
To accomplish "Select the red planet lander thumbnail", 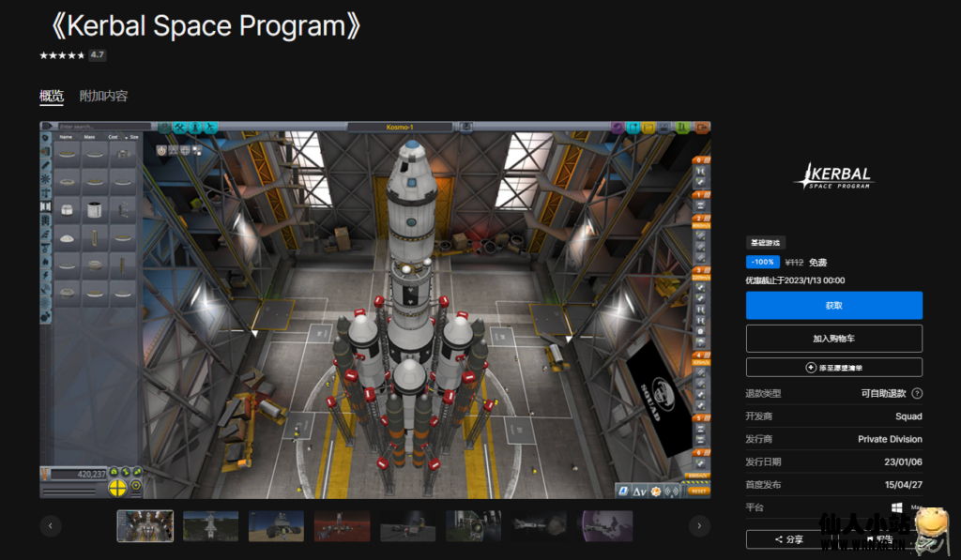I will point(342,525).
